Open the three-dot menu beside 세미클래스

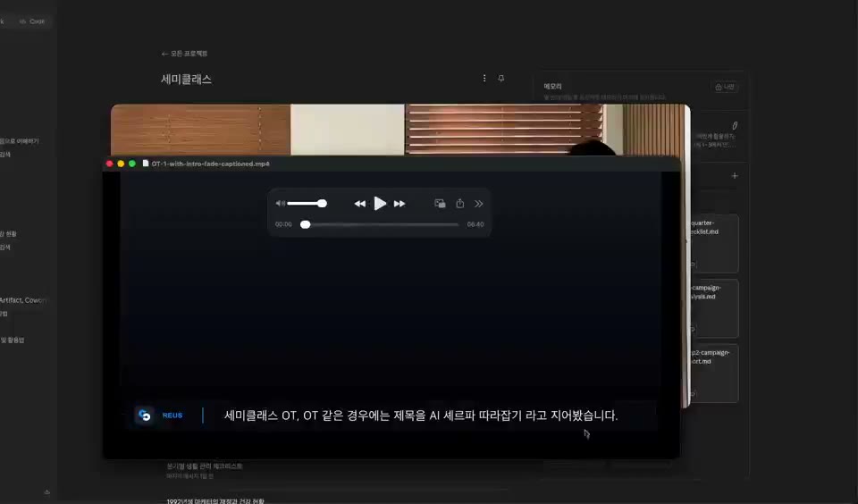click(x=484, y=79)
